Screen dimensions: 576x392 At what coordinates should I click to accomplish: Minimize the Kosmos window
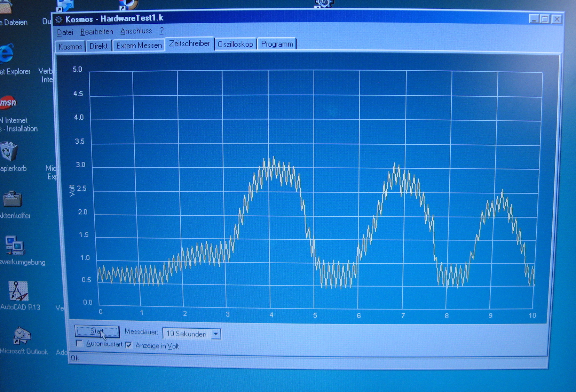pyautogui.click(x=534, y=19)
